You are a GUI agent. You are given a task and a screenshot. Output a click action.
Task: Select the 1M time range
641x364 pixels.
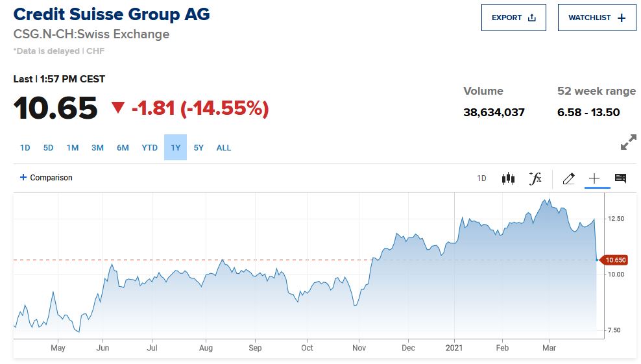coord(73,148)
